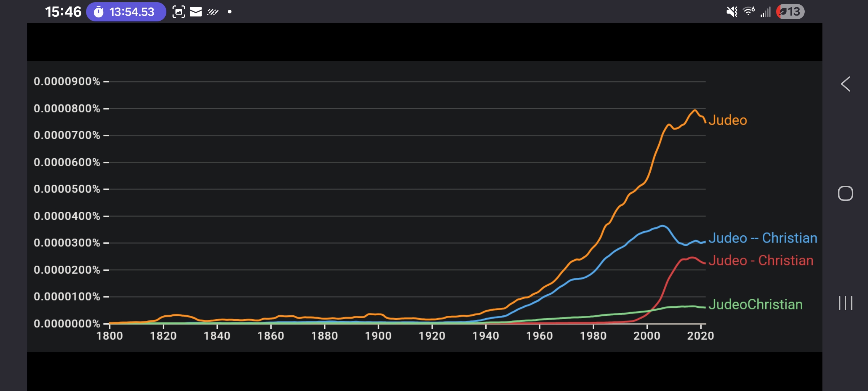
Task: Tap the 1860 x-axis year label
Action: click(271, 336)
